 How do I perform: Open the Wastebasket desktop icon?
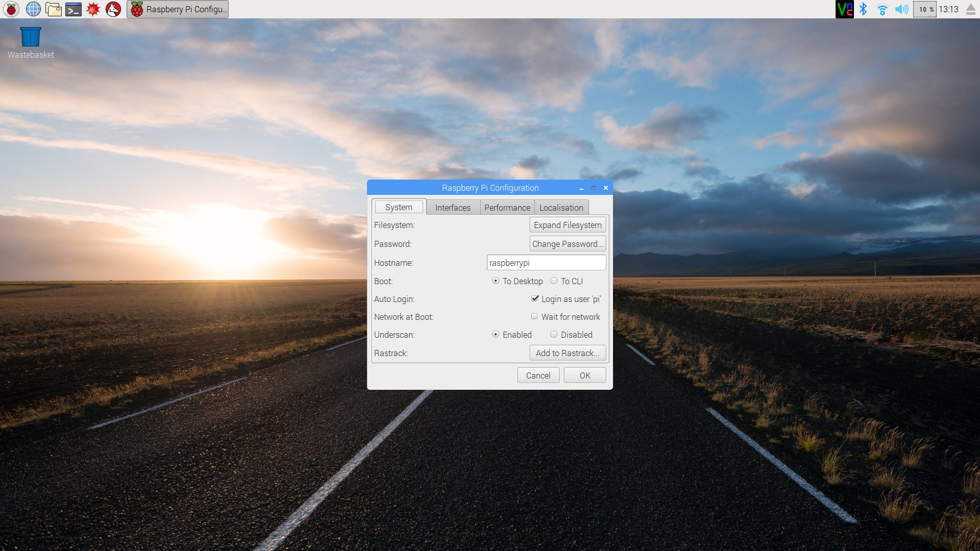pyautogui.click(x=31, y=37)
